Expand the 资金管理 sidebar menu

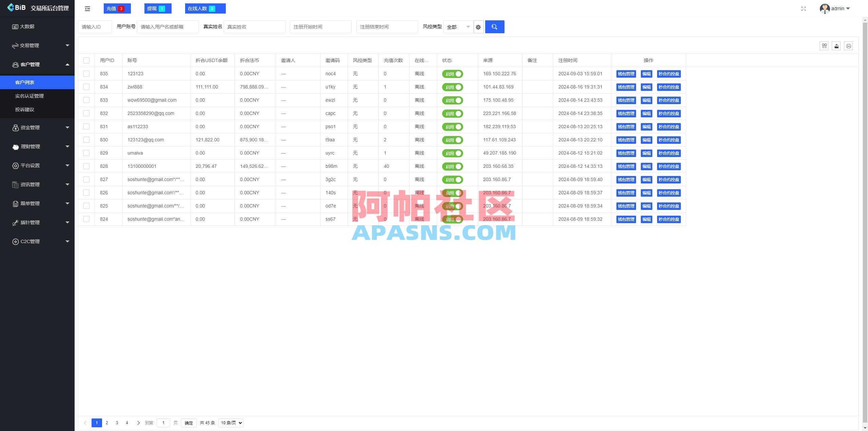[30, 128]
